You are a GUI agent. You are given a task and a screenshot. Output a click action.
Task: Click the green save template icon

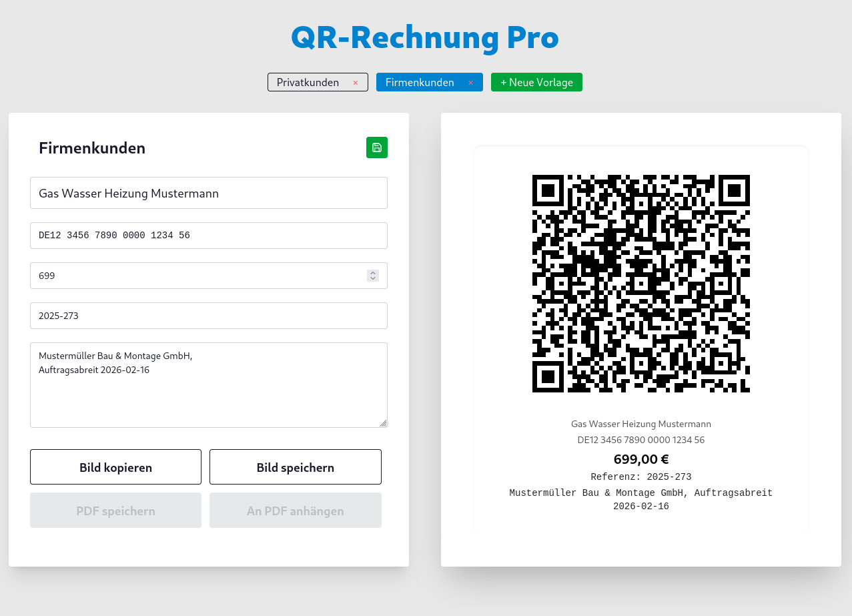[x=376, y=147]
